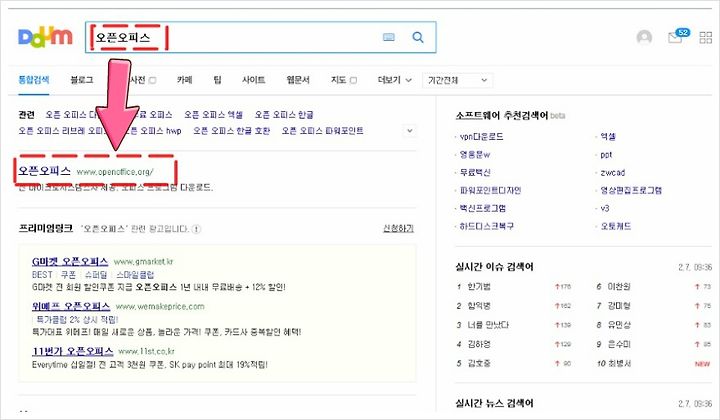Click recommended keyword 백신프로그램
The image size is (720, 420).
(x=483, y=208)
